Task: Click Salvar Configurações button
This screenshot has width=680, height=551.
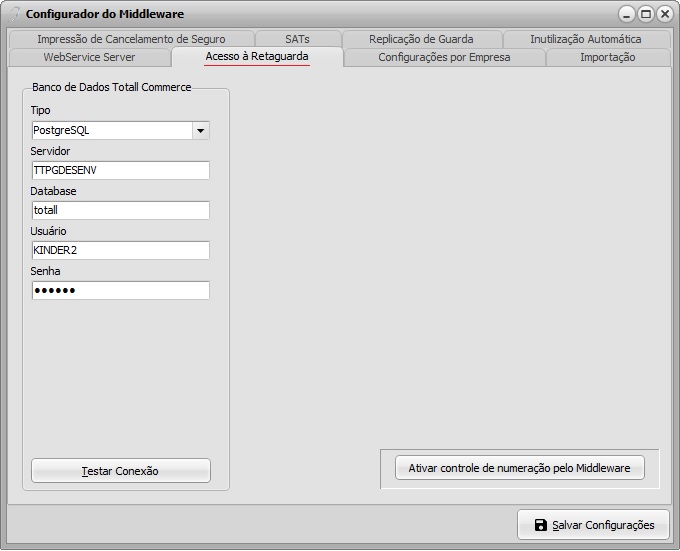Action: coord(593,525)
